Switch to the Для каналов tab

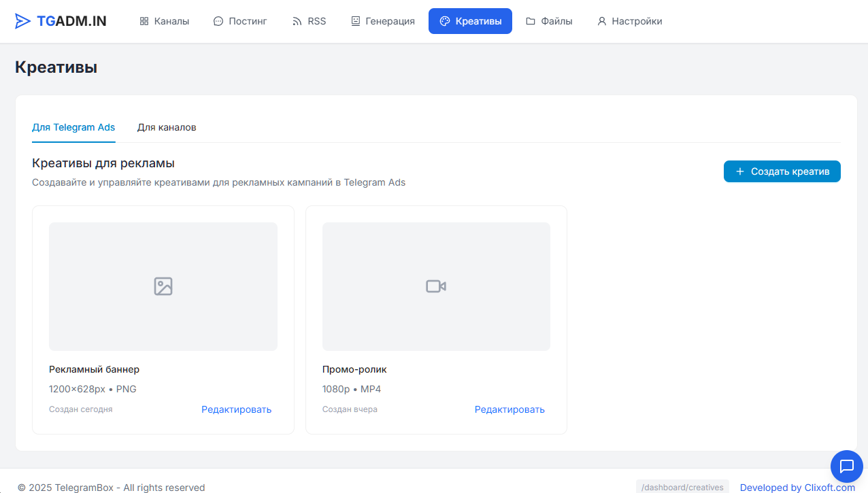click(x=167, y=127)
